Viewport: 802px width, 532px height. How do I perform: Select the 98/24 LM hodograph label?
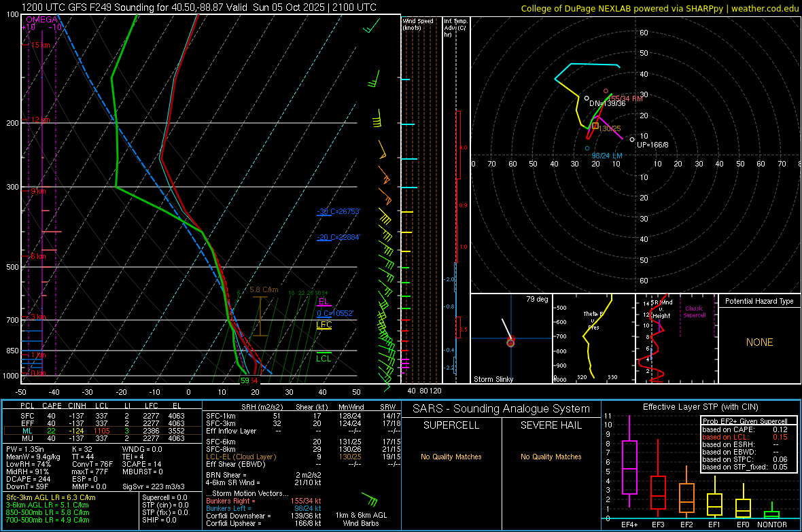coord(607,156)
